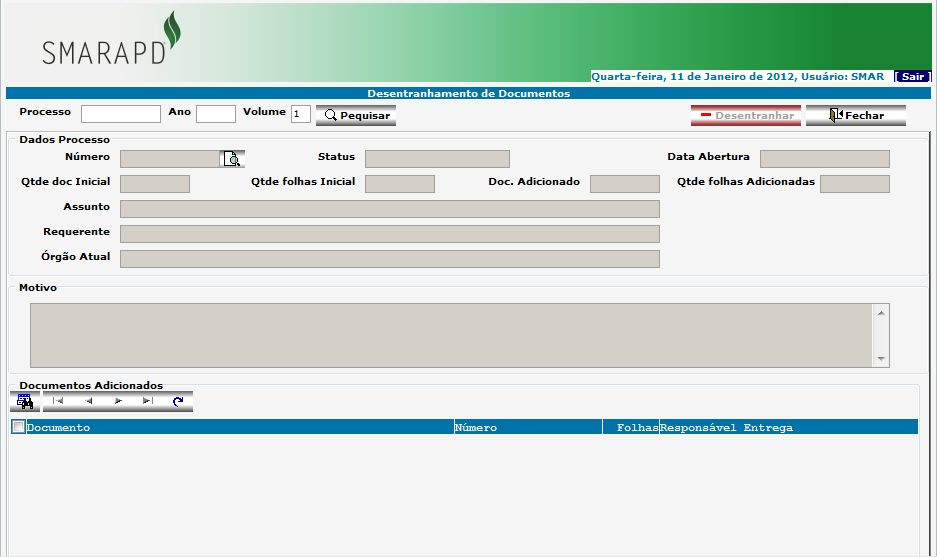Click the SMARAPD logo
The height and width of the screenshot is (557, 937).
point(112,39)
